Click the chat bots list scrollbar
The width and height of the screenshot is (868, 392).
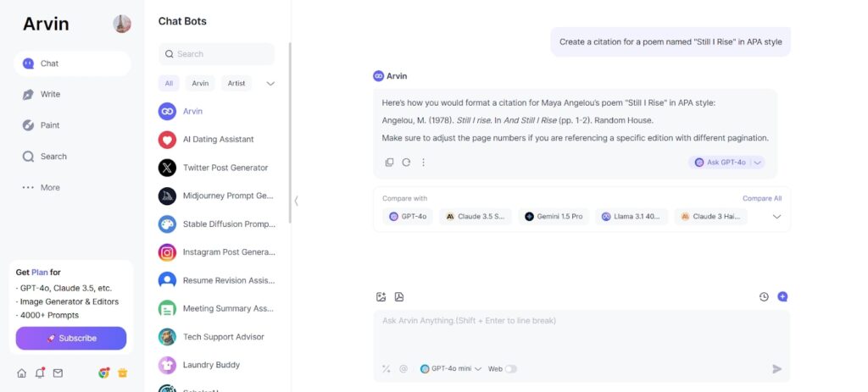click(290, 133)
